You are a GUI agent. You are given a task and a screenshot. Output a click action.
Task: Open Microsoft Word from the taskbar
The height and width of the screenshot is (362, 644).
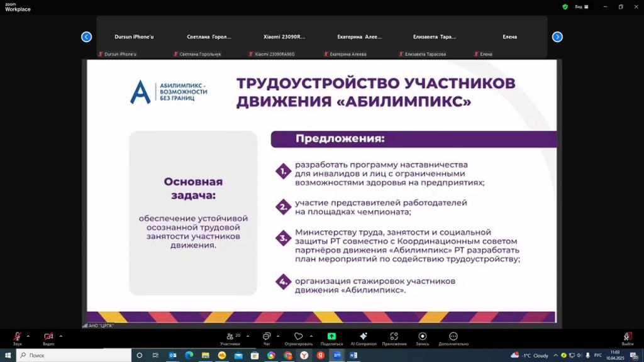353,356
